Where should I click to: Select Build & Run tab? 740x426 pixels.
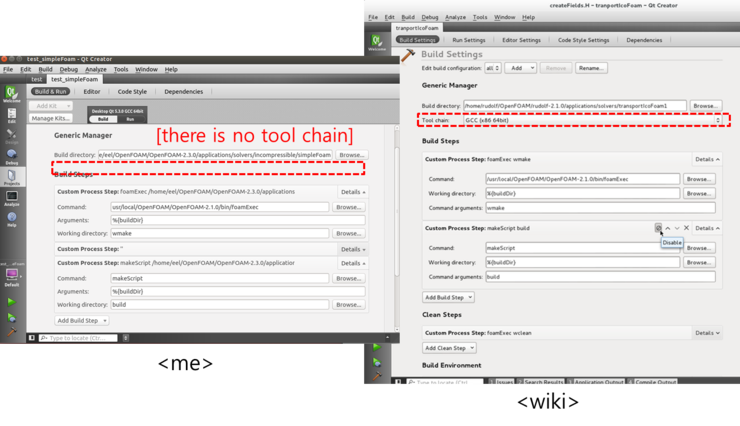tap(50, 92)
